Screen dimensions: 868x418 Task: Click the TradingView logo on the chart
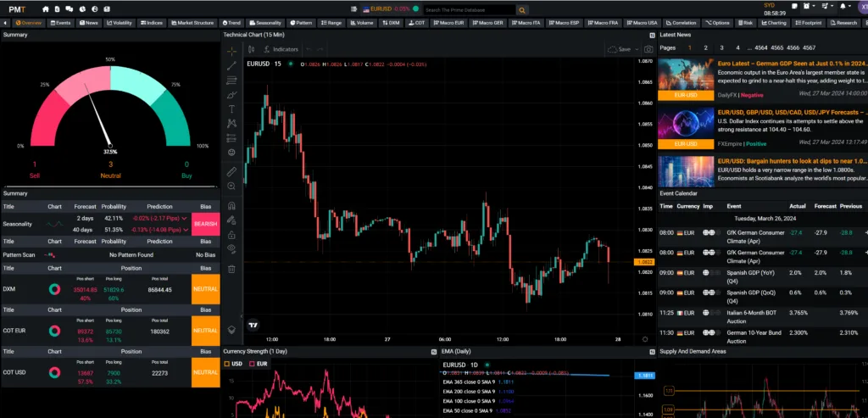point(253,326)
